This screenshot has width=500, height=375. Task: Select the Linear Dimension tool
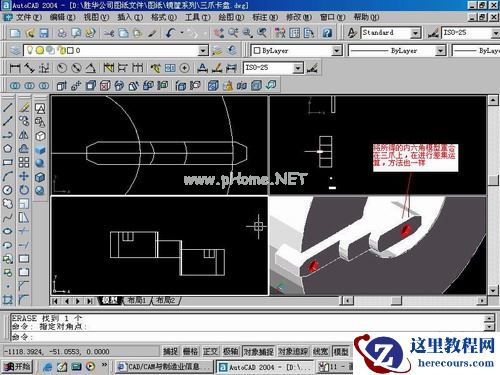pyautogui.click(x=15, y=68)
